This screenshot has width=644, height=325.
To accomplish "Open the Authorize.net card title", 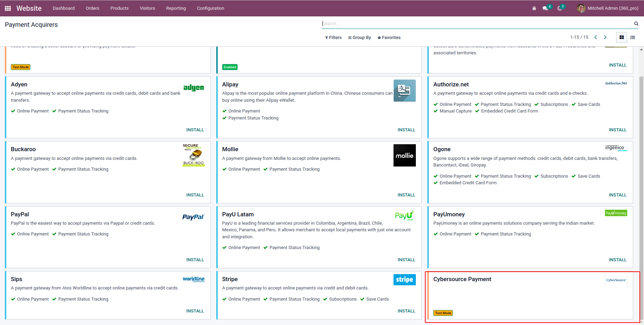I will tap(451, 85).
